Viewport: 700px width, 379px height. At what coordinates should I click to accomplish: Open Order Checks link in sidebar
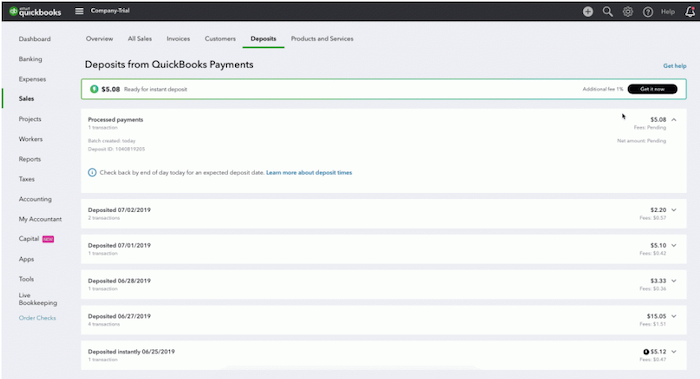[x=38, y=318]
